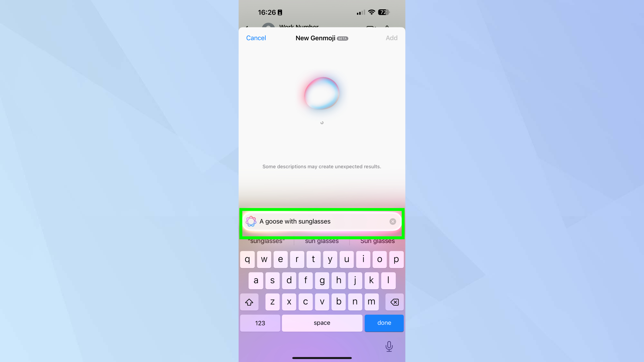Viewport: 644px width, 362px height.
Task: Tap the clear text field button
Action: [x=392, y=221]
